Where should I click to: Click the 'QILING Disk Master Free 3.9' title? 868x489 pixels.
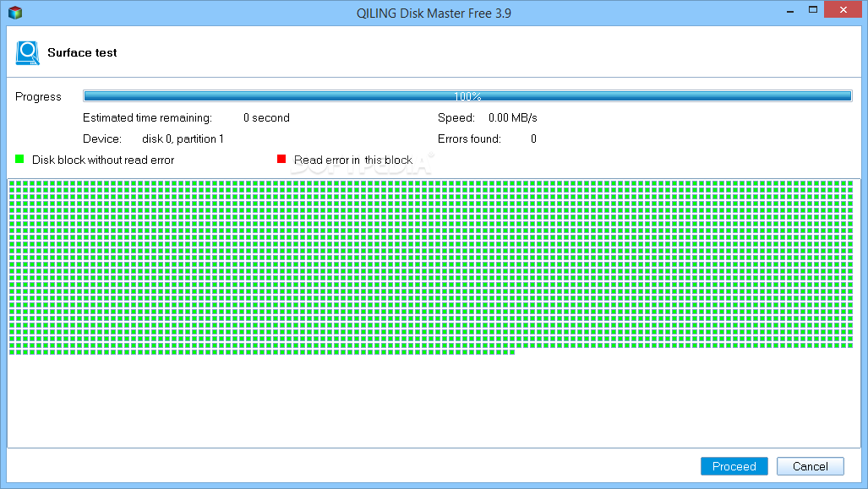[434, 14]
